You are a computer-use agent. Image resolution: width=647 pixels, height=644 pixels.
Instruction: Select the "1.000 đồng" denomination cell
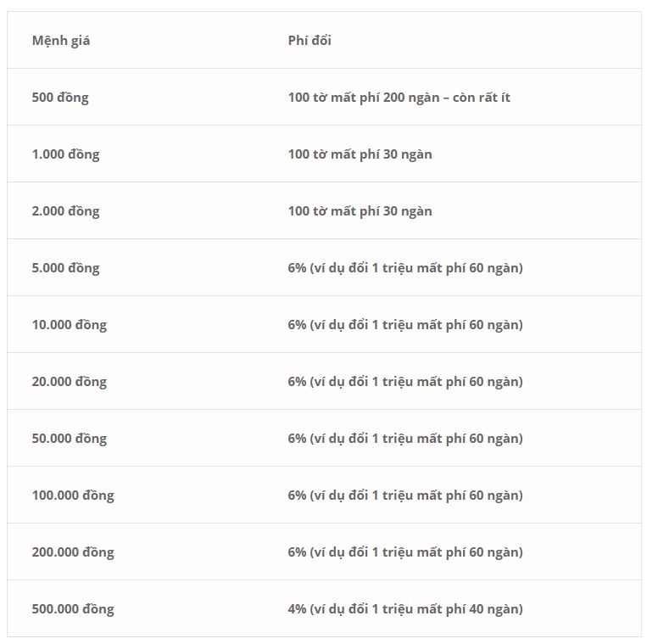[65, 154]
